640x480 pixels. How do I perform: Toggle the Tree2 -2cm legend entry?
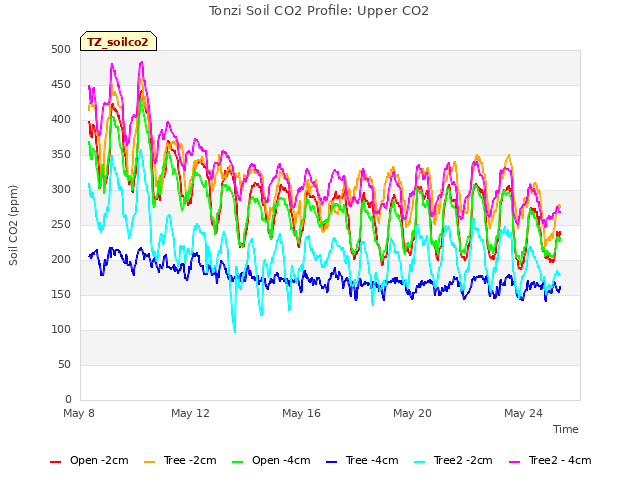pos(453,460)
